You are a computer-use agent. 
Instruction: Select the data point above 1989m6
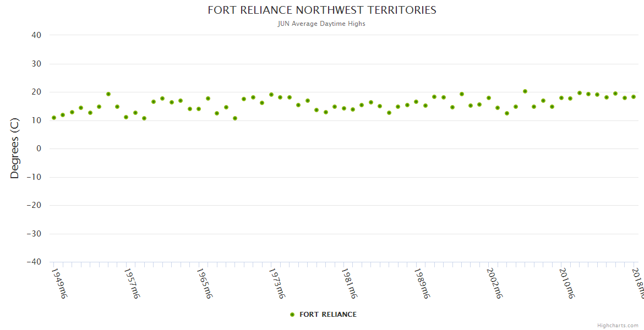pos(416,102)
